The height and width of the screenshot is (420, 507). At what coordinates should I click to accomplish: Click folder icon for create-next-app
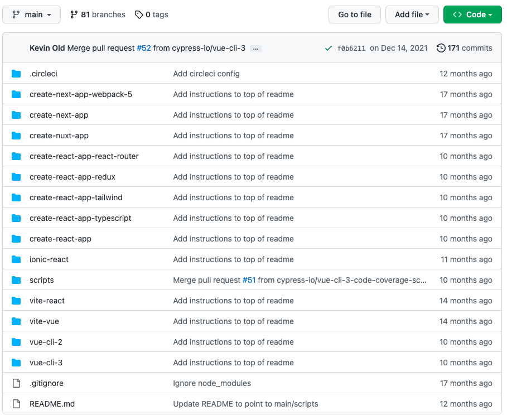16,115
